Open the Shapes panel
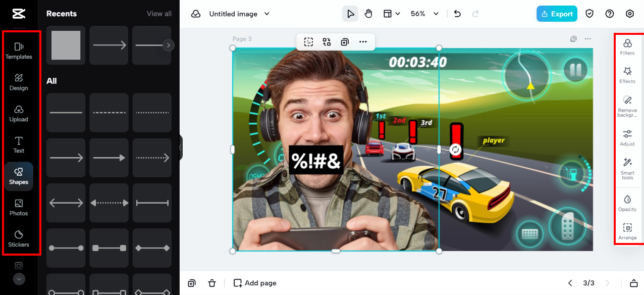This screenshot has width=644, height=295. click(19, 176)
